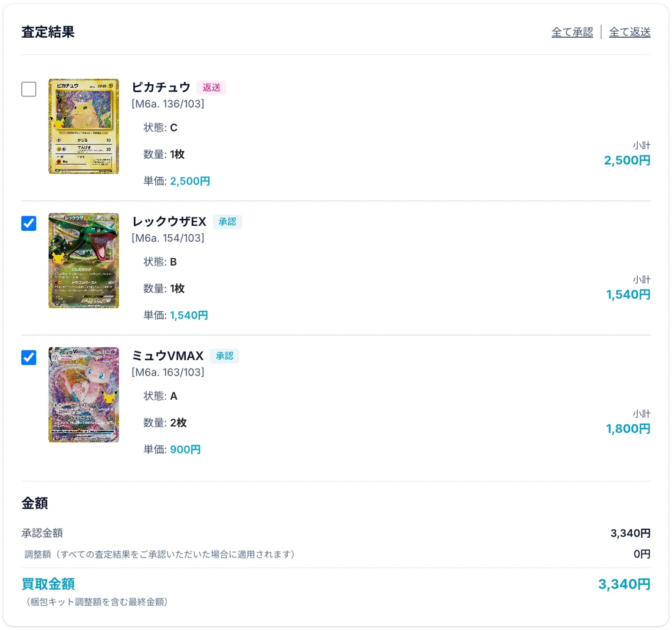Click the unit price 900円
Screen dimensions: 672x630
185,449
